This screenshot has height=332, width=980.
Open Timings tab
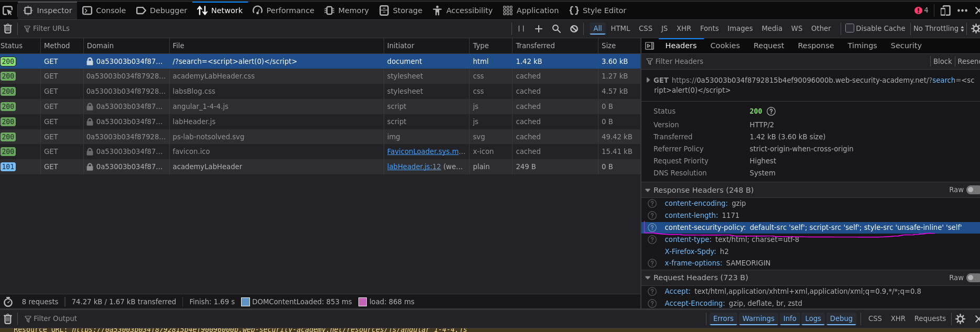pos(862,46)
